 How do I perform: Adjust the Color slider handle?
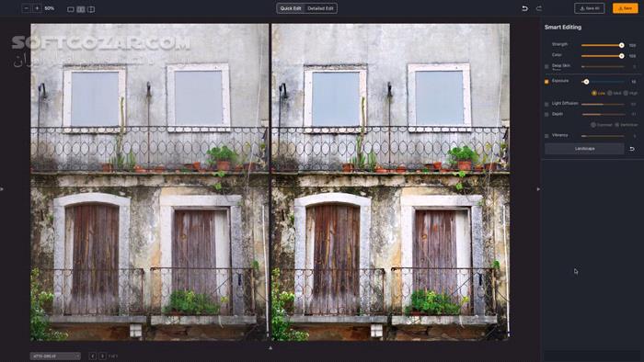(x=621, y=56)
